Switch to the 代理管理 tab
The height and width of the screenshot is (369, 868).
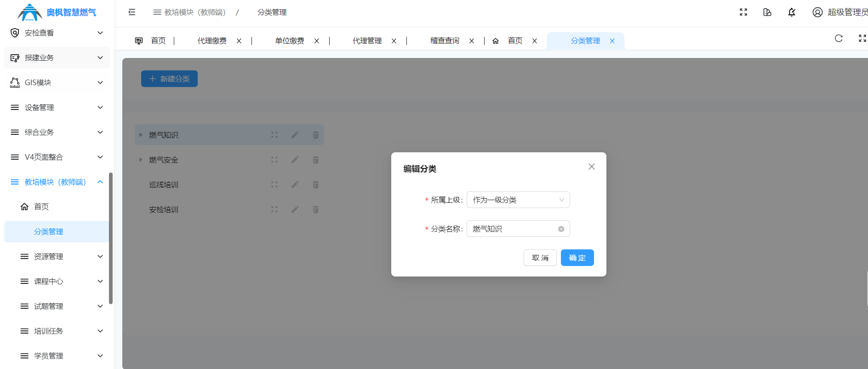pyautogui.click(x=367, y=41)
